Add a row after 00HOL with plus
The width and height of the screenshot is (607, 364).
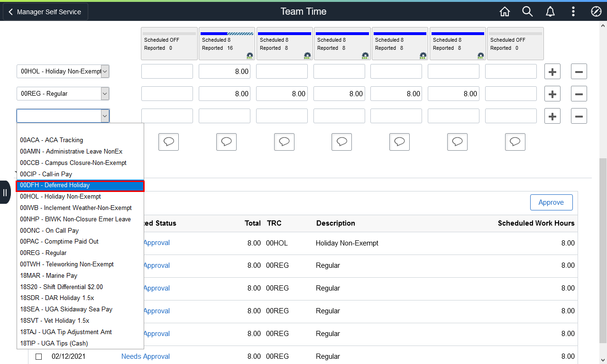click(x=552, y=72)
